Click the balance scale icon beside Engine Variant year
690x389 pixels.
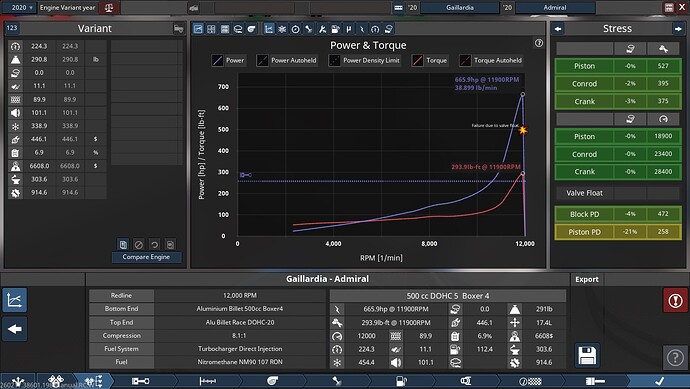(109, 7)
